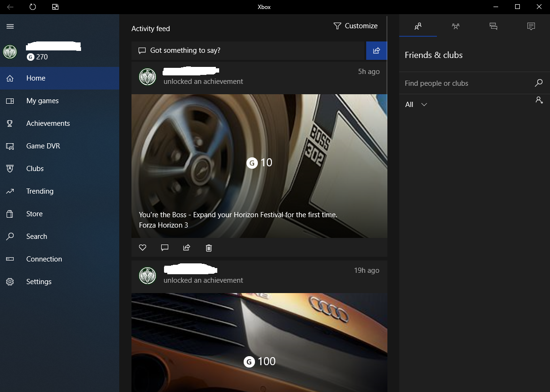Click the 19h ago timestamp
This screenshot has width=550, height=392.
click(367, 270)
